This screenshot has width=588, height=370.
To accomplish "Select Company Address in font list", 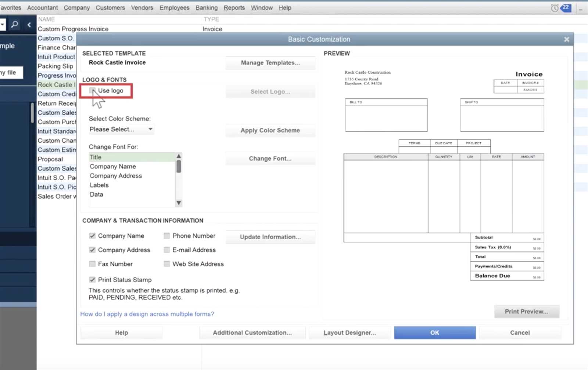I will point(132,176).
